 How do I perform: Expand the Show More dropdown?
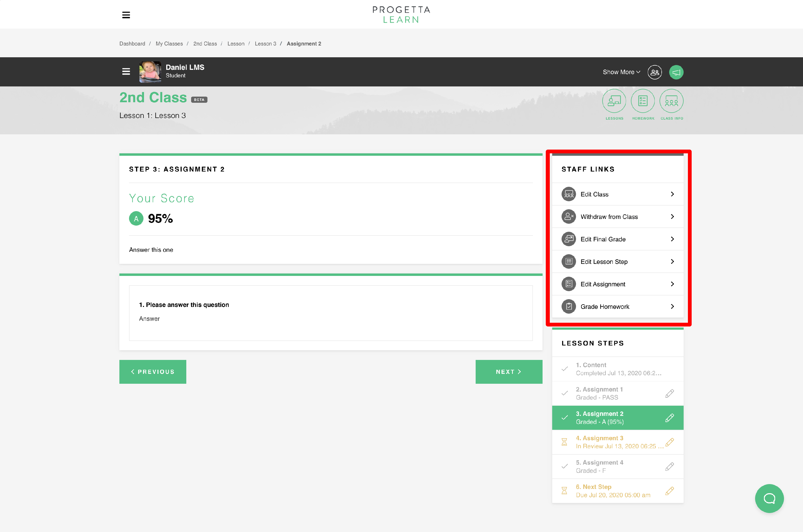tap(622, 72)
